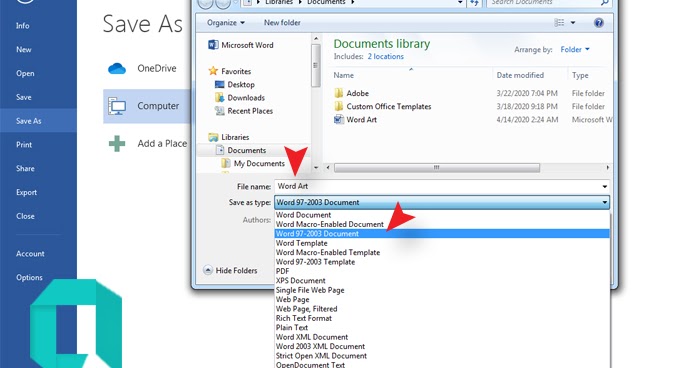The width and height of the screenshot is (700, 368).
Task: Open the help question mark icon
Action: tap(599, 23)
